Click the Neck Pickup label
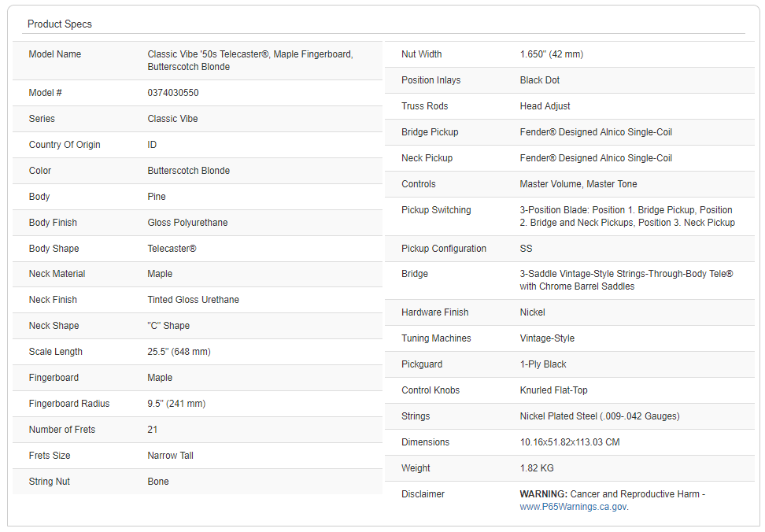The height and width of the screenshot is (532, 765). 427,158
